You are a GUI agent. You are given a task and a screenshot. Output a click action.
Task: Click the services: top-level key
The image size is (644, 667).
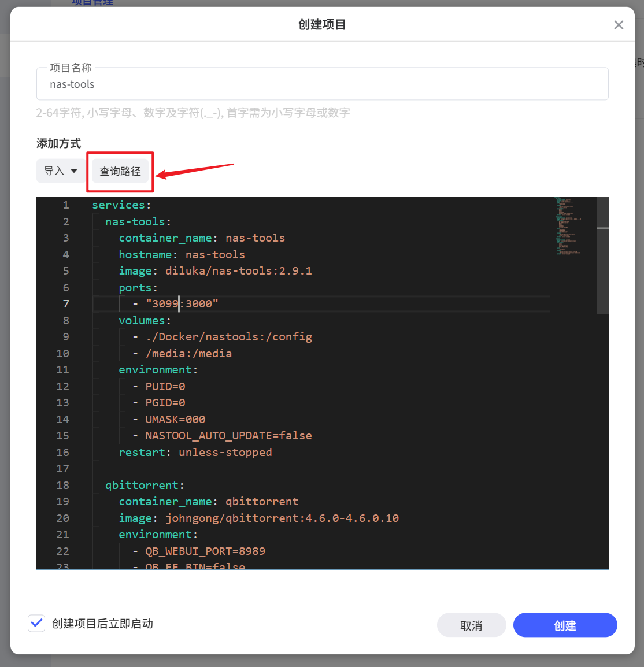(x=121, y=205)
